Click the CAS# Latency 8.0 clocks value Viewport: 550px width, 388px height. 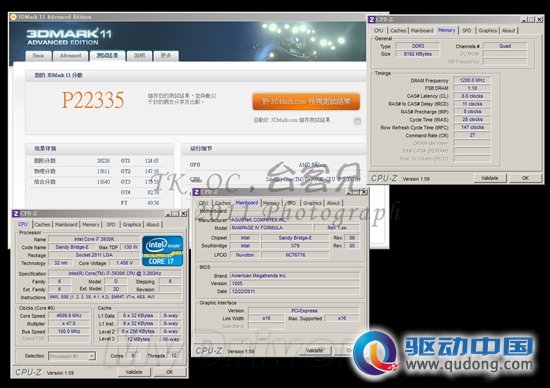(472, 96)
